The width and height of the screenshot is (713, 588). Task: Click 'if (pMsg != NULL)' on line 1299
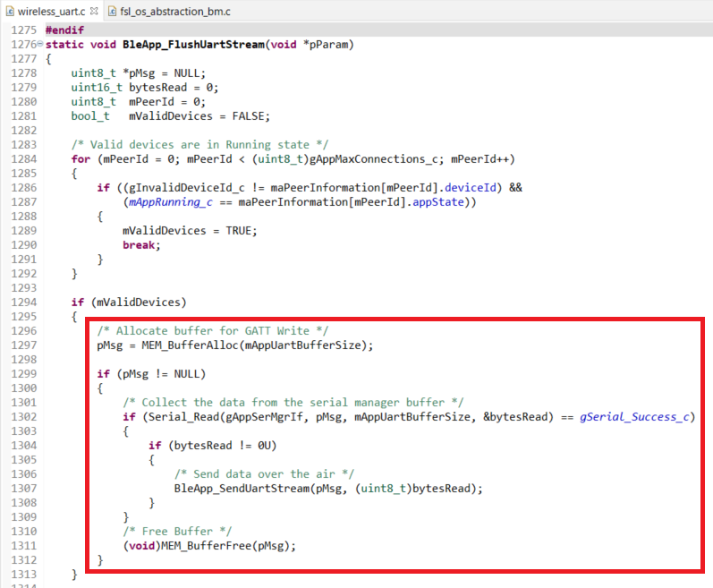pyautogui.click(x=151, y=374)
